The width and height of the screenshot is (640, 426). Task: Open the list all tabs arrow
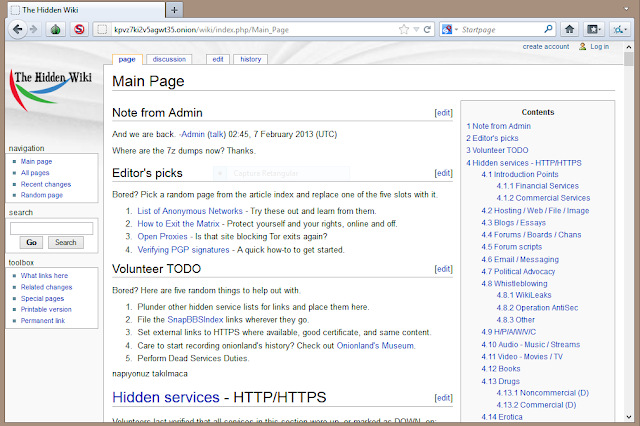tap(627, 9)
